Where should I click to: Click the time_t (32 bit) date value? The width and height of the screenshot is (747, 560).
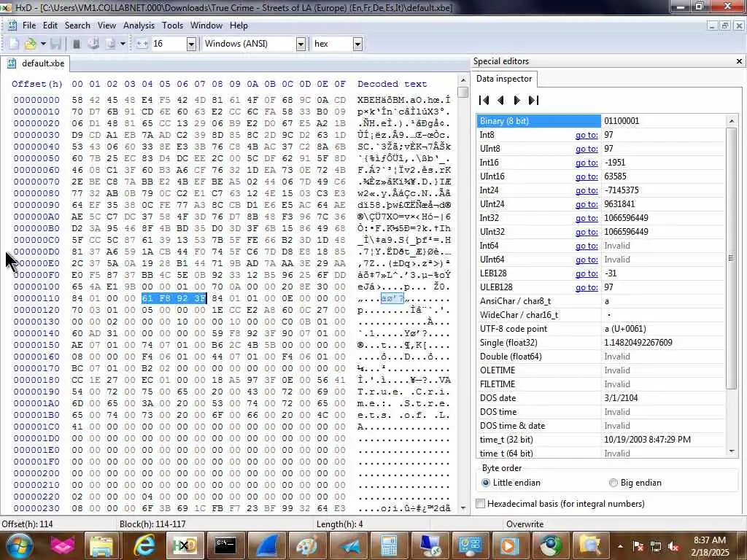click(647, 440)
